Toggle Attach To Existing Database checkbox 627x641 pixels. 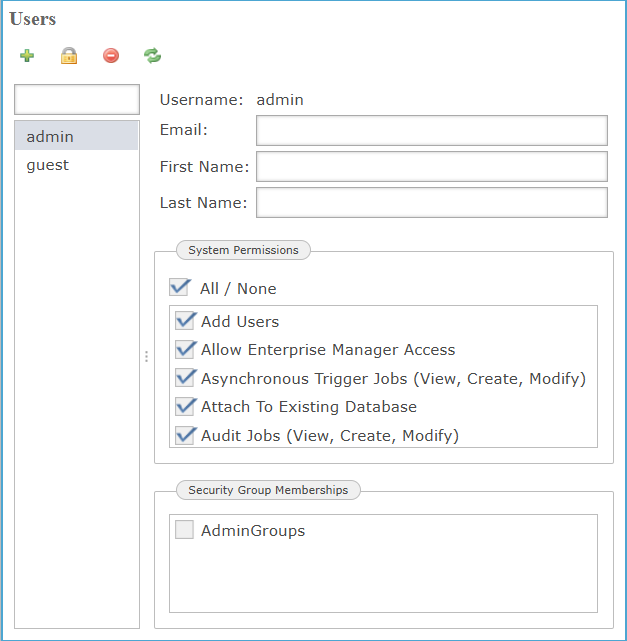pos(185,407)
